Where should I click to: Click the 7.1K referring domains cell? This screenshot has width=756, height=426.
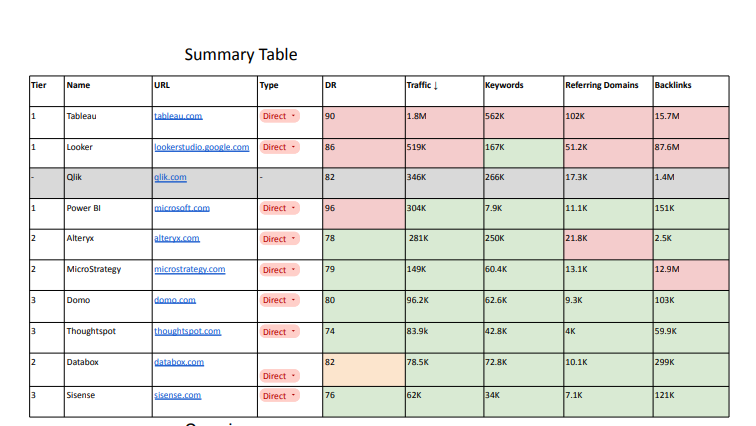(x=608, y=402)
